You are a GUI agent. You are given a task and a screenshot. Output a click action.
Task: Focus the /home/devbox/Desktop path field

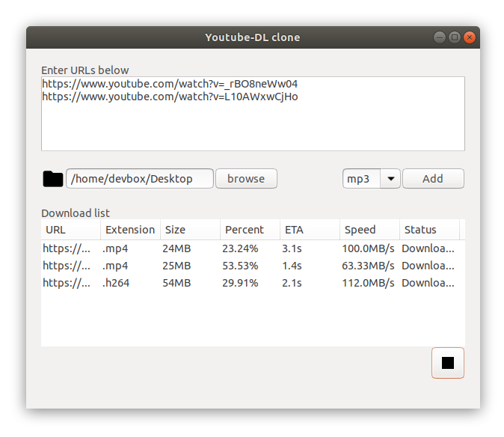[x=140, y=178]
